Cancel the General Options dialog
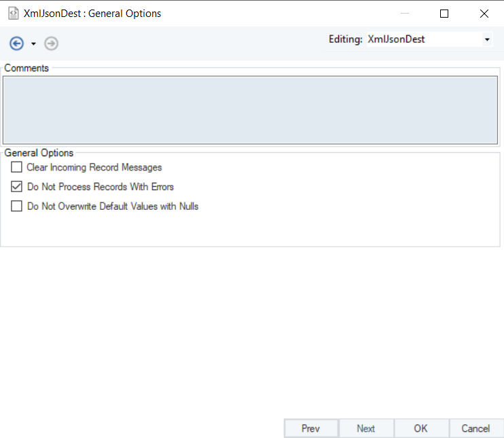The image size is (504, 438). (x=475, y=428)
